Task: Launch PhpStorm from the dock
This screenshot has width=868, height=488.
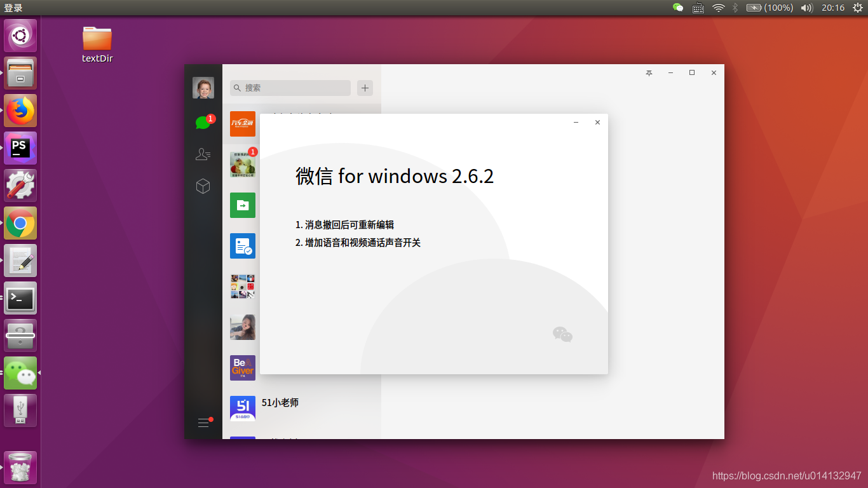Action: pos(20,148)
